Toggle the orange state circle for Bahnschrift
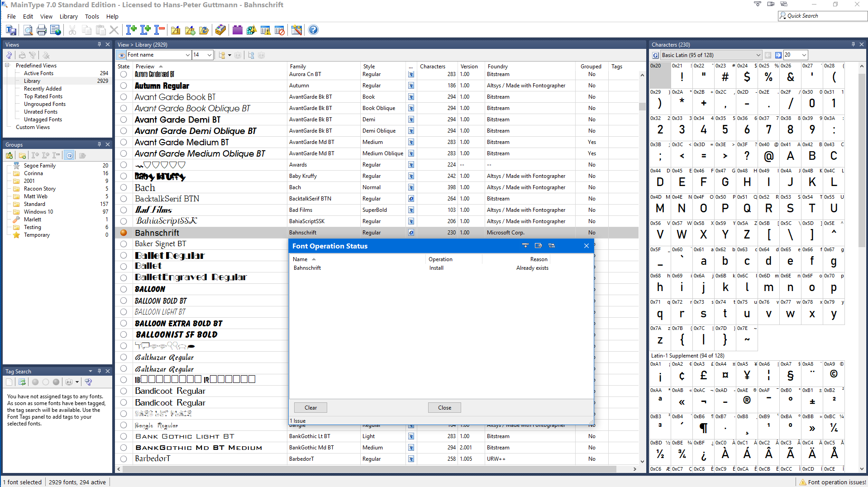Image resolution: width=868 pixels, height=487 pixels. (x=124, y=233)
